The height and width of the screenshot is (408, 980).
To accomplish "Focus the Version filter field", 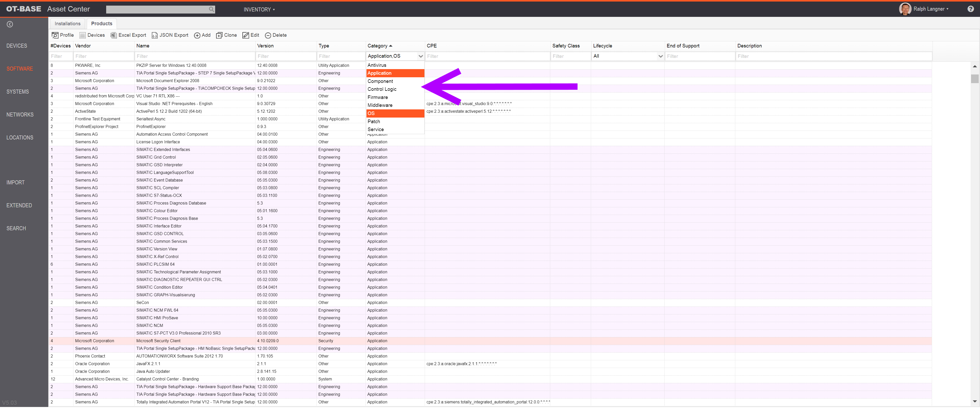I will coord(286,56).
